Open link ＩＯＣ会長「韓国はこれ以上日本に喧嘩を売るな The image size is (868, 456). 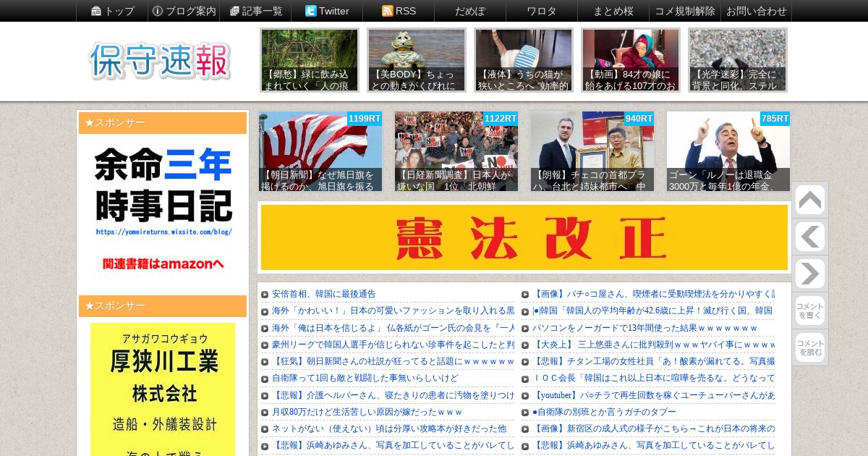(x=653, y=378)
